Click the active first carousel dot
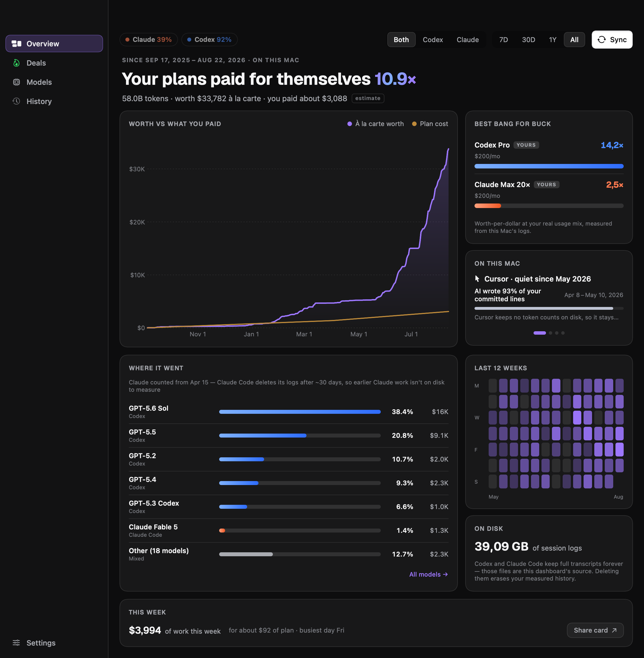This screenshot has width=644, height=658. tap(539, 333)
